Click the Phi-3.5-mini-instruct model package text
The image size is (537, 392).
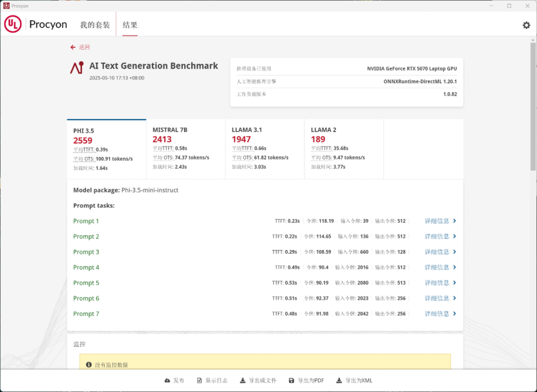pyautogui.click(x=150, y=190)
